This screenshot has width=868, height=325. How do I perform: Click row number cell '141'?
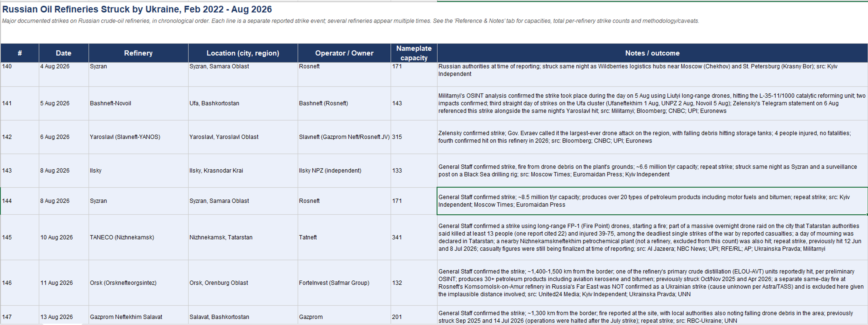tap(20, 103)
